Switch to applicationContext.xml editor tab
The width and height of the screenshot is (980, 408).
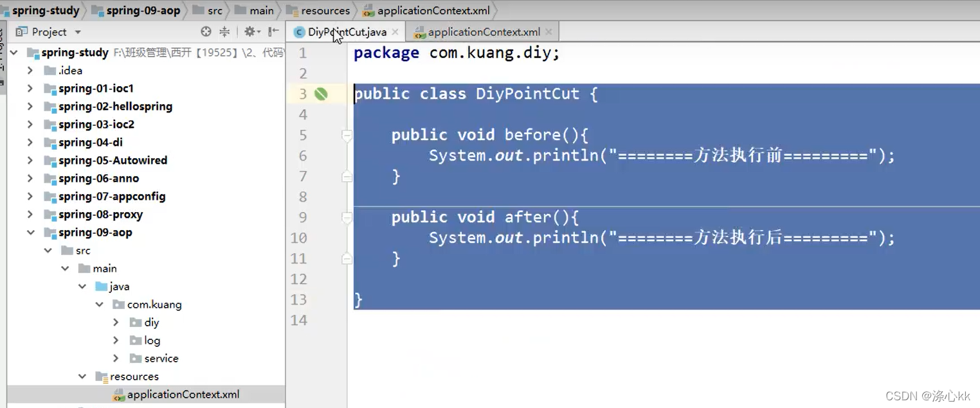(x=484, y=32)
